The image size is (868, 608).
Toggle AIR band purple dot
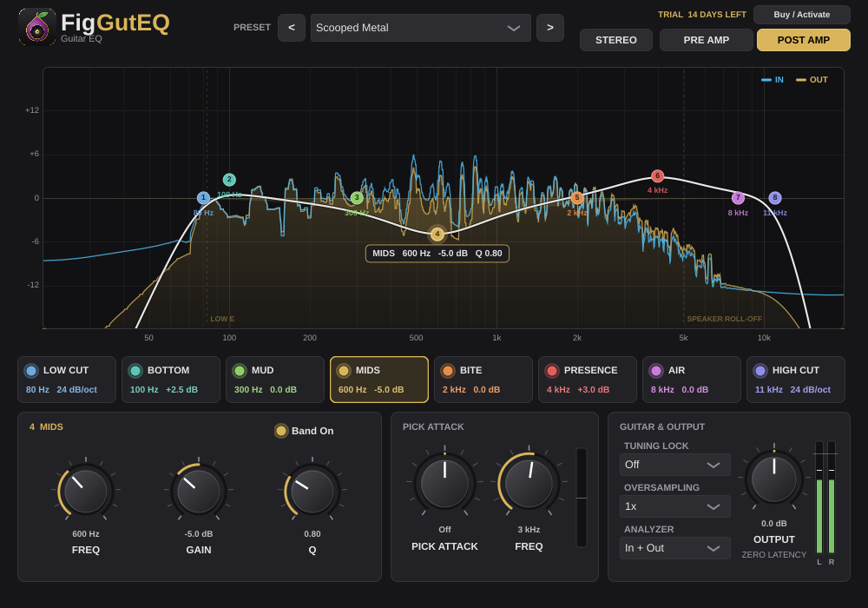coord(656,371)
